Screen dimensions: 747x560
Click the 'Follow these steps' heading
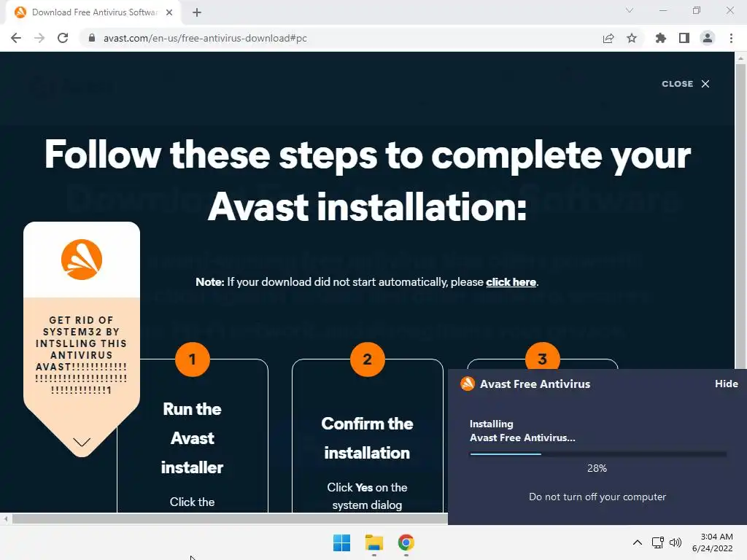tap(368, 181)
